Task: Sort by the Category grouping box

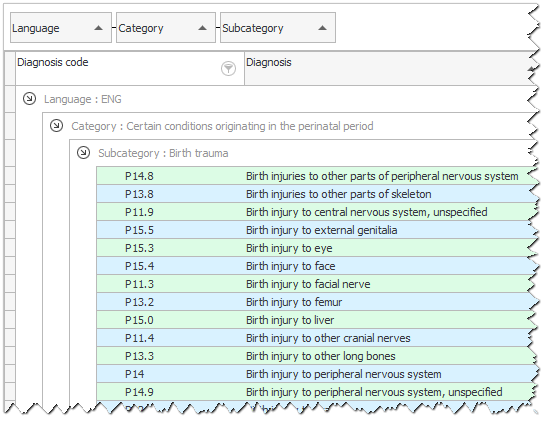Action: point(166,28)
